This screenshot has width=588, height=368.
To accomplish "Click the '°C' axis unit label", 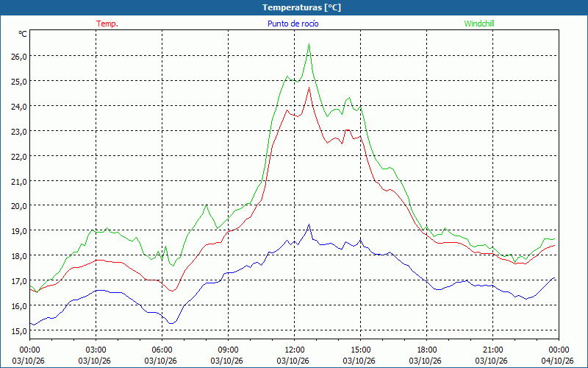I will 23,34.
